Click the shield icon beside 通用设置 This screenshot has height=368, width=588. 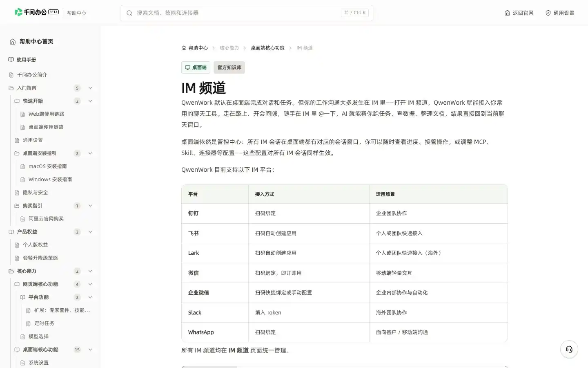(x=548, y=13)
